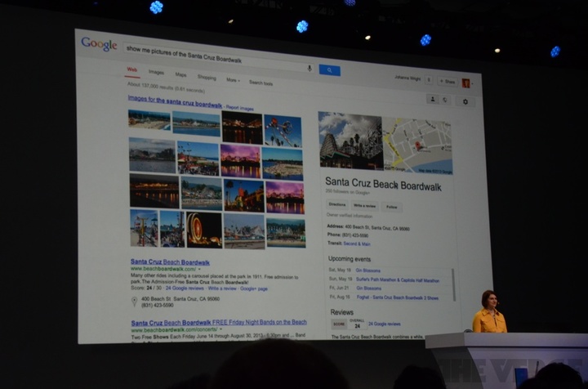Screen dimensions: 588x389
Task: Expand arrow next to www.beachboardwalk.com/ URL
Action: coord(199,269)
